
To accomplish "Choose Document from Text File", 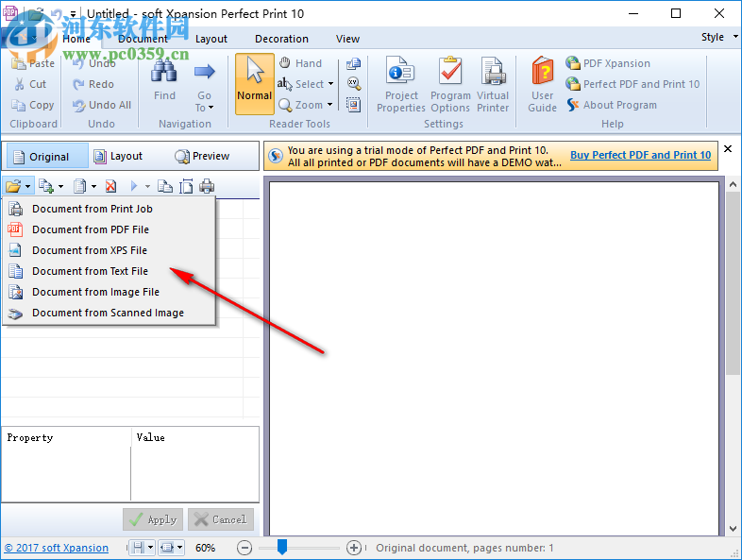I will [x=109, y=271].
